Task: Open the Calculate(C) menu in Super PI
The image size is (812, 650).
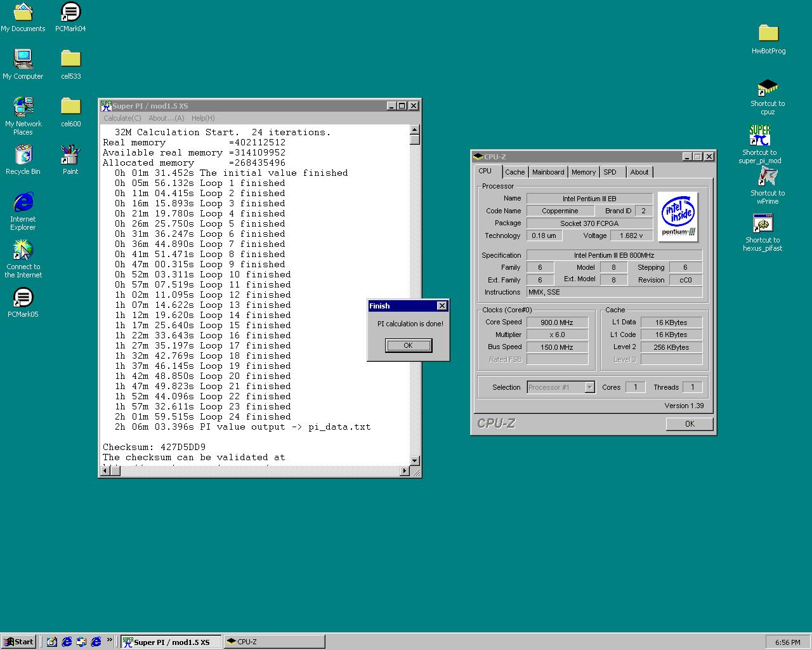Action: 122,118
